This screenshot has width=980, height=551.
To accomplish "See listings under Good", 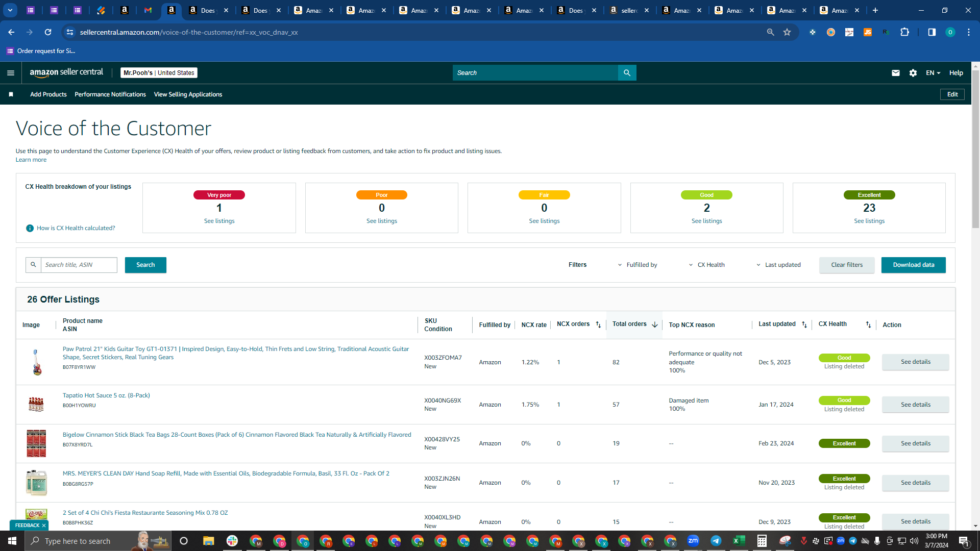I will click(706, 221).
